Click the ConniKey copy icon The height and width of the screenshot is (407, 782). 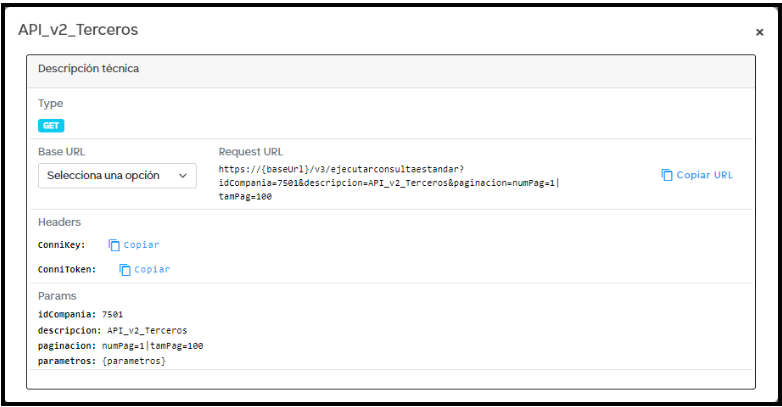(x=114, y=245)
